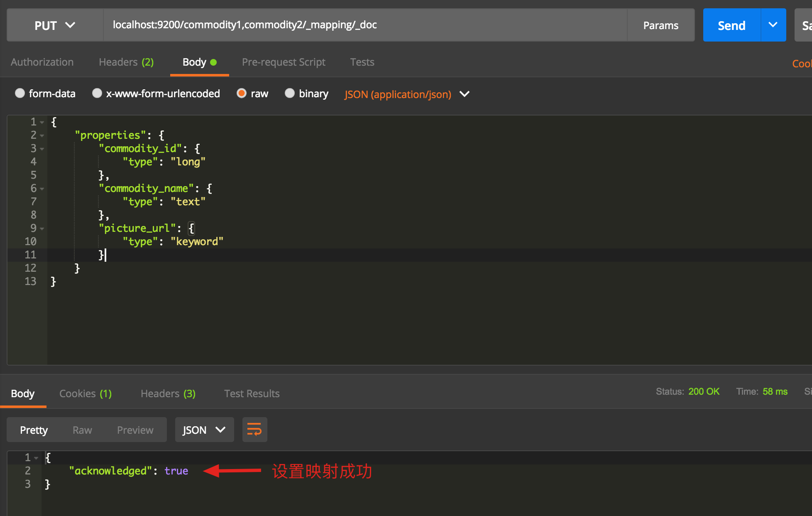
Task: Choose the binary body type
Action: tap(290, 93)
